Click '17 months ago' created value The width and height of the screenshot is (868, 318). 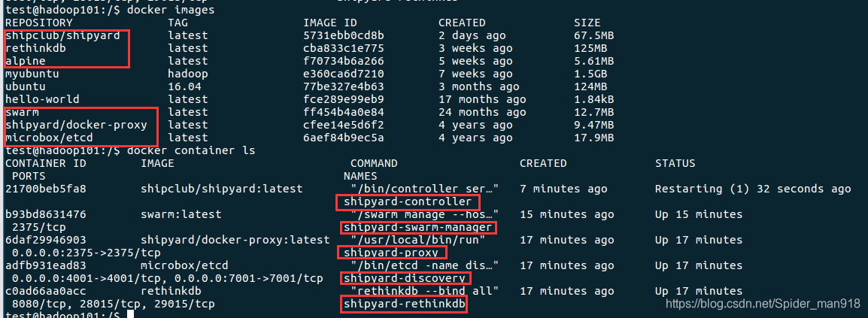click(x=482, y=99)
